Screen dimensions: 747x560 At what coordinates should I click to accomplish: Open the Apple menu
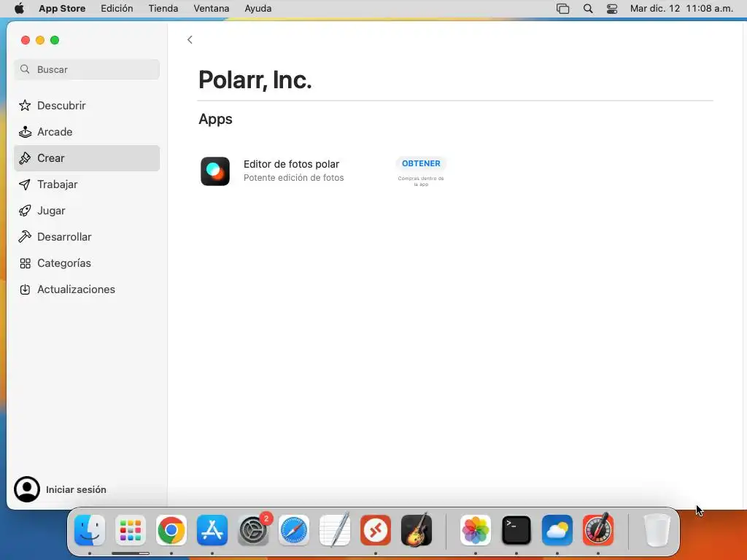19,9
